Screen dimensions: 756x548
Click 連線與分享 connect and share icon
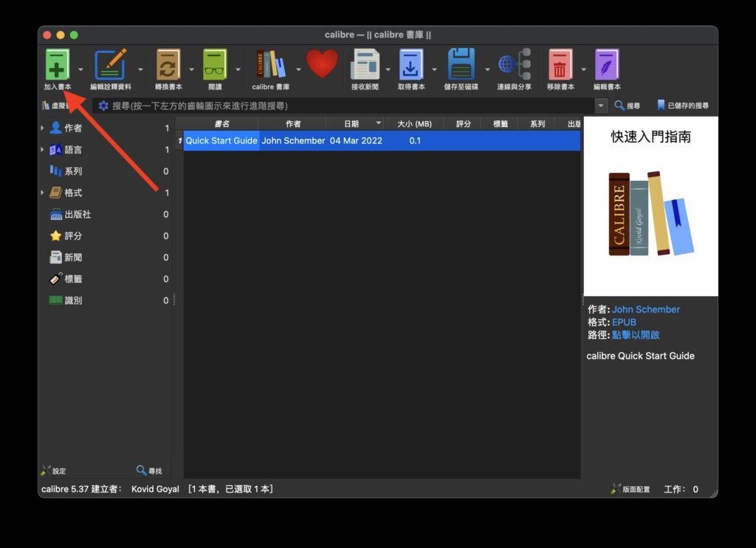pyautogui.click(x=514, y=65)
